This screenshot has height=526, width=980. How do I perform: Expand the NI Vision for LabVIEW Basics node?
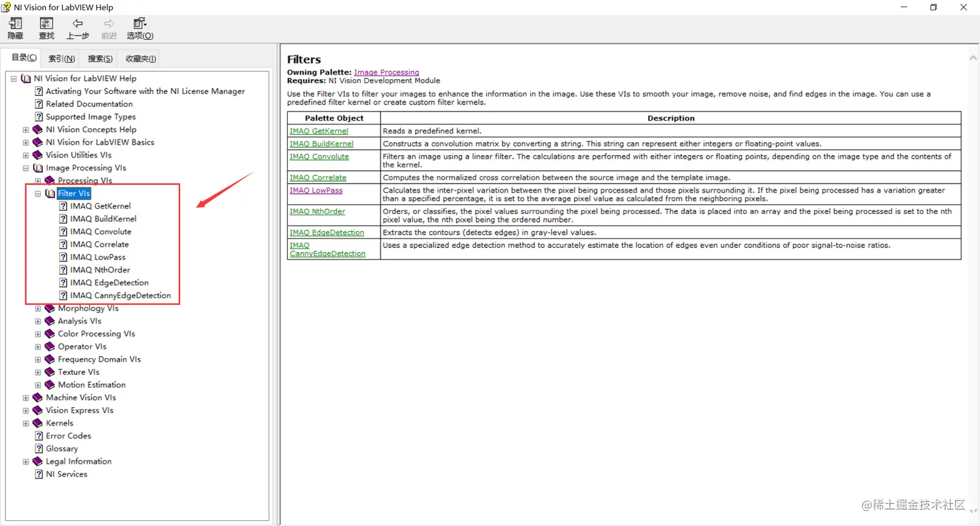[x=26, y=142]
